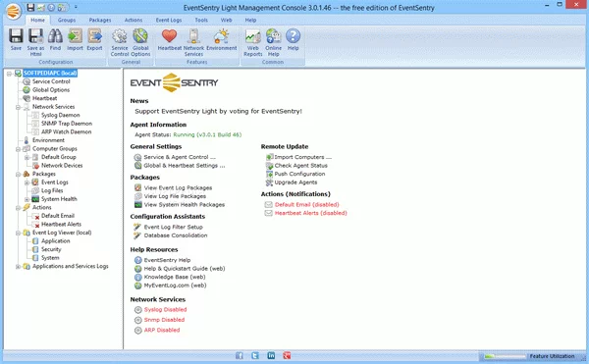Select Network Devices in tree
Screen dimensions: 589x364
pyautogui.click(x=62, y=166)
